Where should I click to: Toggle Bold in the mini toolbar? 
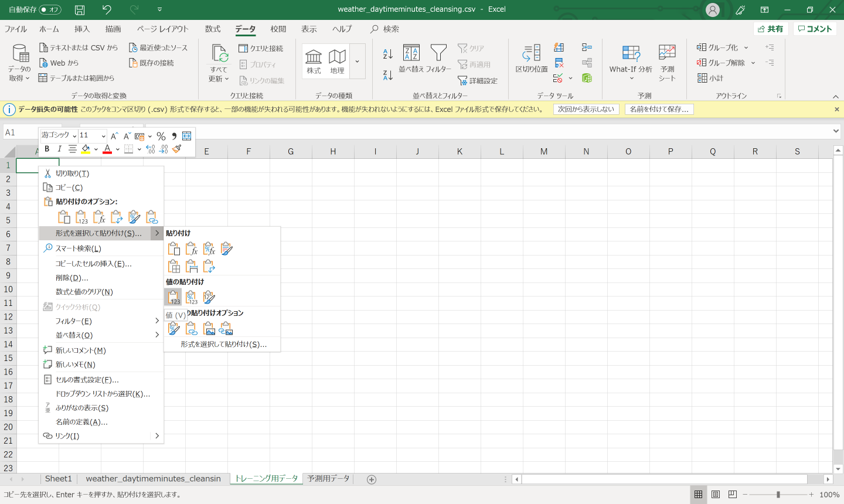tap(47, 149)
